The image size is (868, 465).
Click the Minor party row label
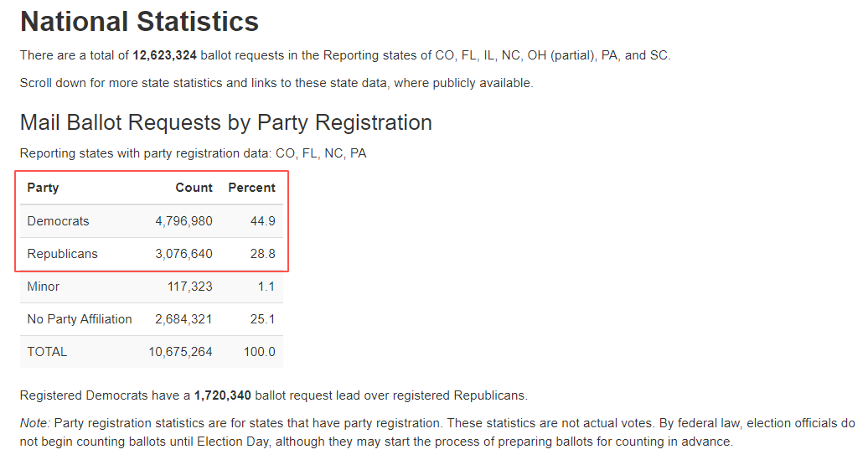[x=44, y=287]
